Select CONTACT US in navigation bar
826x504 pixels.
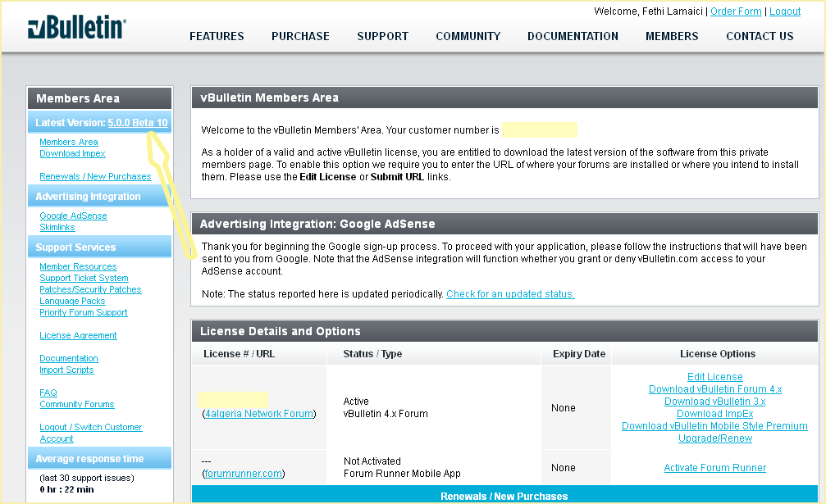tap(760, 36)
